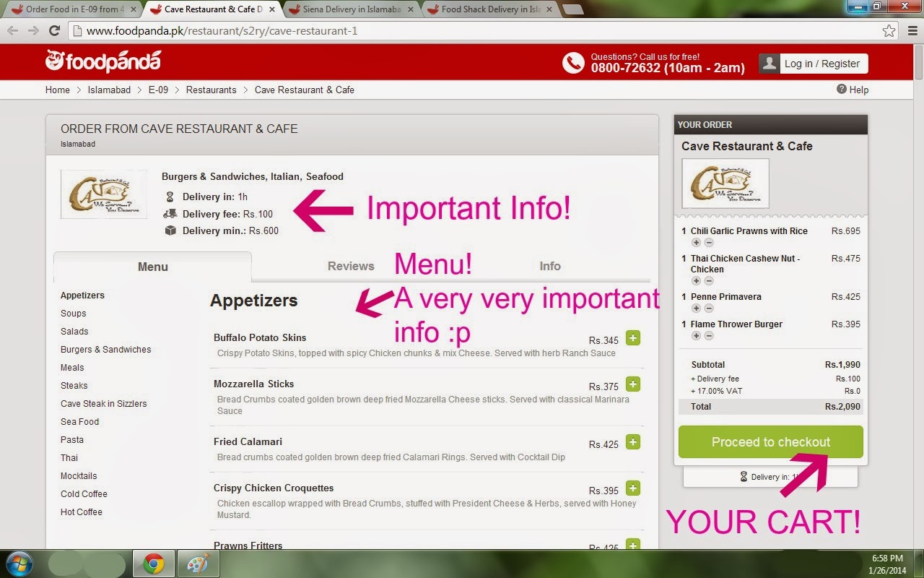Switch to Siena Delivery browser tab
924x578 pixels.
click(350, 9)
